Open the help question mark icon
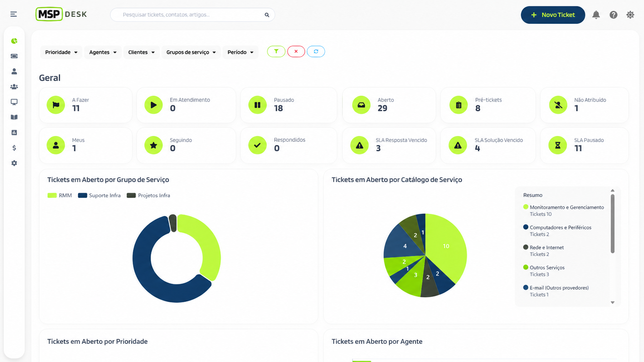The width and height of the screenshot is (644, 362). pyautogui.click(x=614, y=15)
